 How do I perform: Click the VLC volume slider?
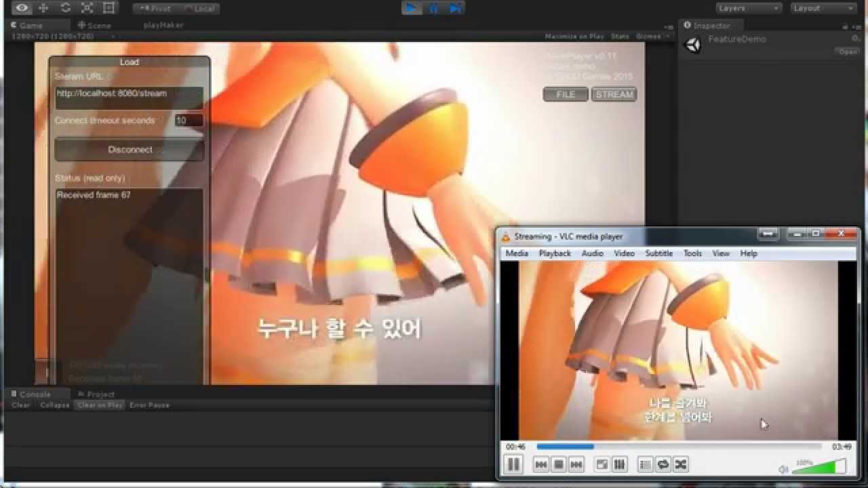click(819, 466)
